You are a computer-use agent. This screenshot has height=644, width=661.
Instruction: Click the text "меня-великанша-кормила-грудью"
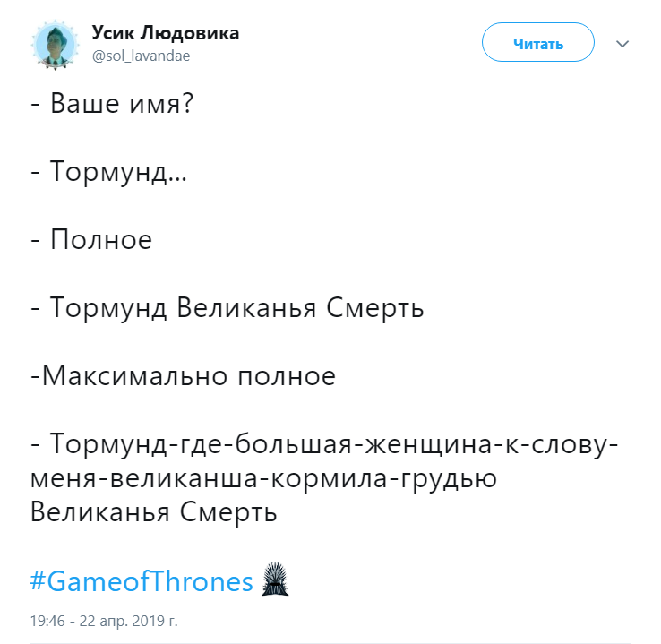(x=263, y=478)
